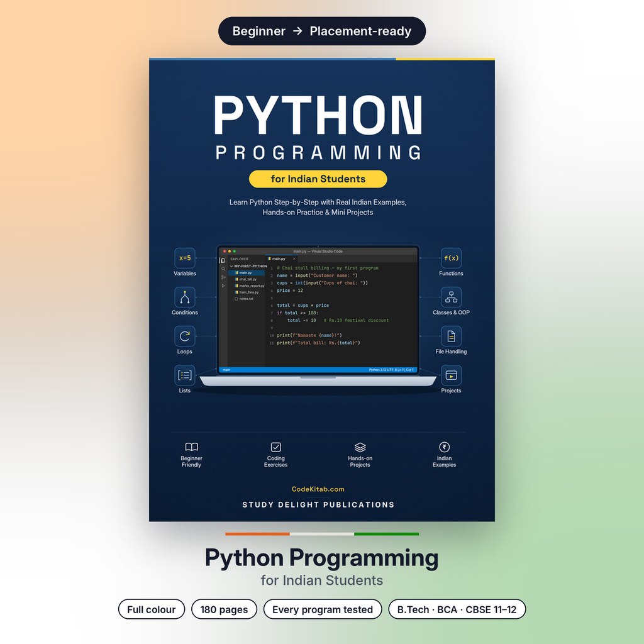Click the 'Python Programming' heading below the cover
The width and height of the screenshot is (644, 644).
321,558
